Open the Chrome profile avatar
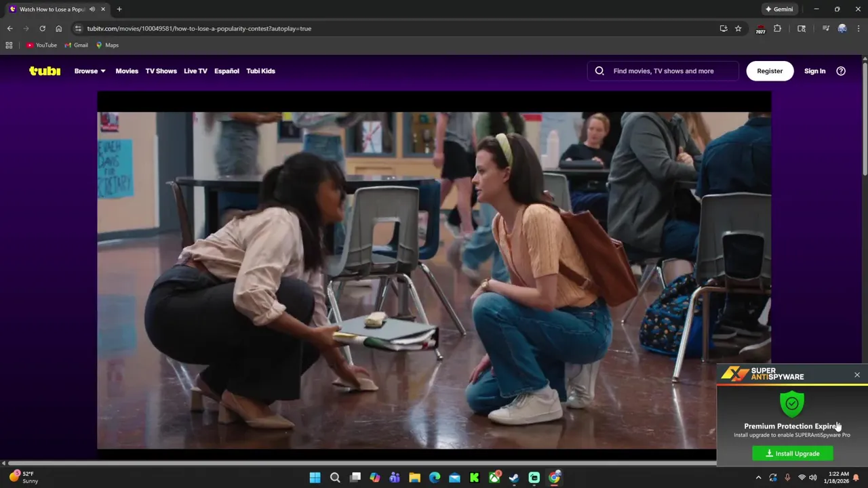Screen dimensions: 868x488 pos(842,28)
